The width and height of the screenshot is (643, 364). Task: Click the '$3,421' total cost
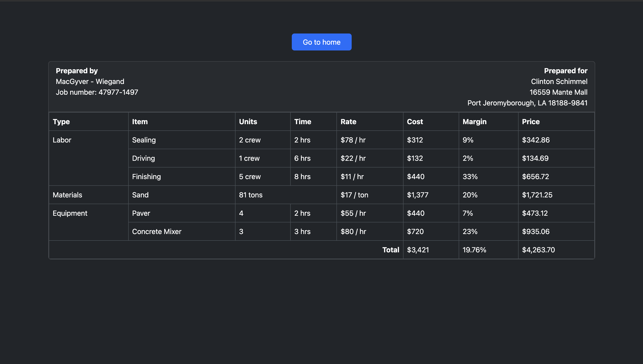431,250
